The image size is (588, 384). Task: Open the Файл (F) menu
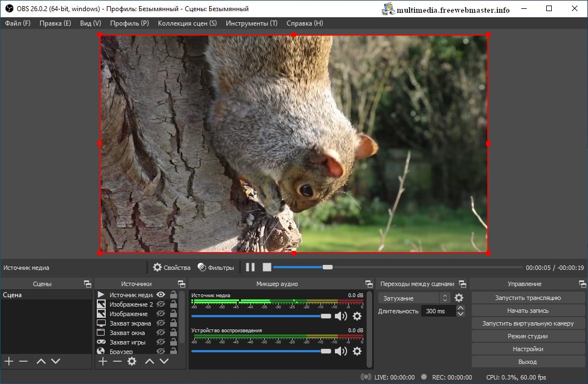[x=18, y=23]
